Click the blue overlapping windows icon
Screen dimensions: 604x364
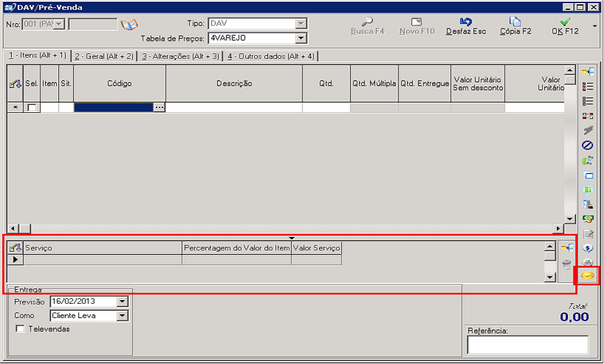point(587,175)
